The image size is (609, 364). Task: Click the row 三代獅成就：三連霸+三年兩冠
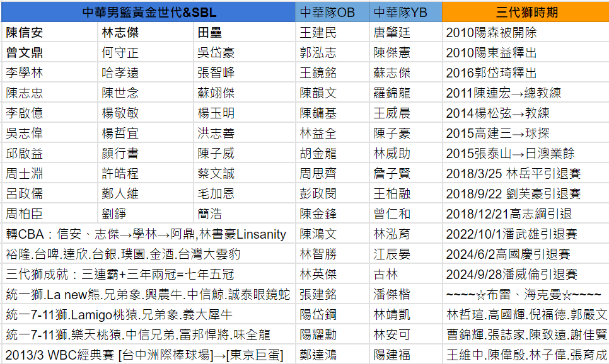pos(148,275)
